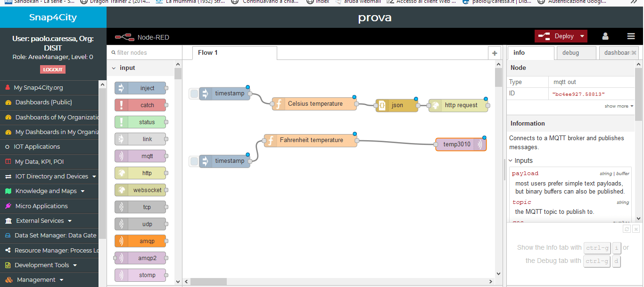Click the LOGOUT button

pos(53,69)
